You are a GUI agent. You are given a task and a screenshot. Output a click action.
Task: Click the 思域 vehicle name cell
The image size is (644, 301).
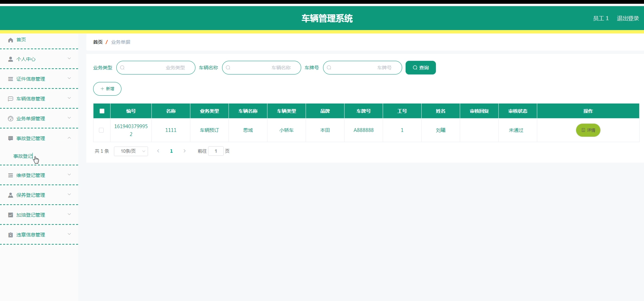[248, 130]
